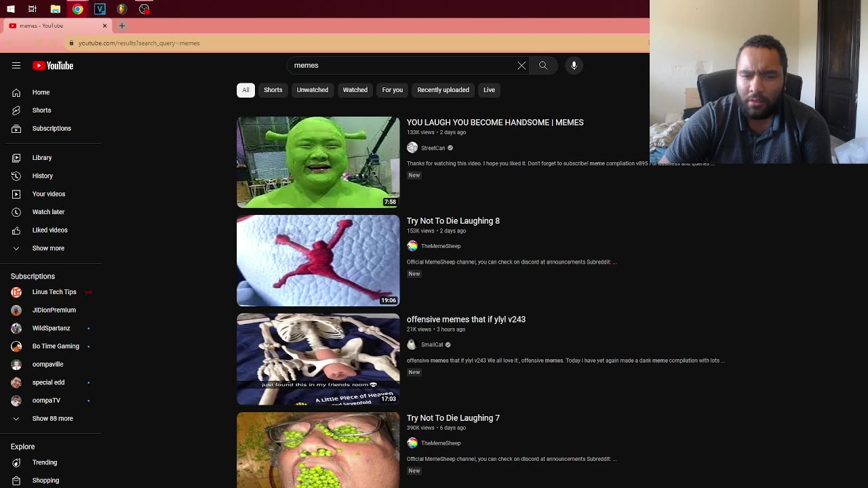Click the History icon in sidebar
The width and height of the screenshot is (868, 488).
point(16,176)
